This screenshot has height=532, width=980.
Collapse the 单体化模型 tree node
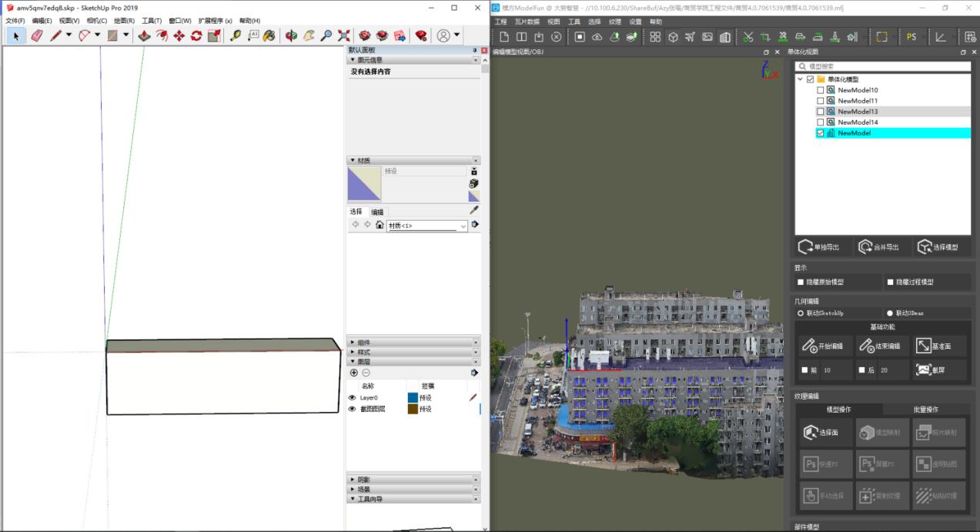801,79
